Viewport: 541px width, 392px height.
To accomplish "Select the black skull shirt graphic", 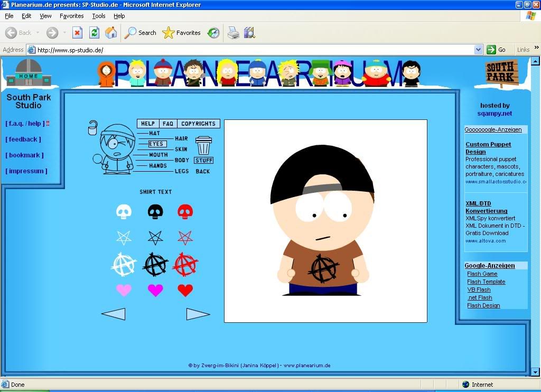I will pos(155,212).
